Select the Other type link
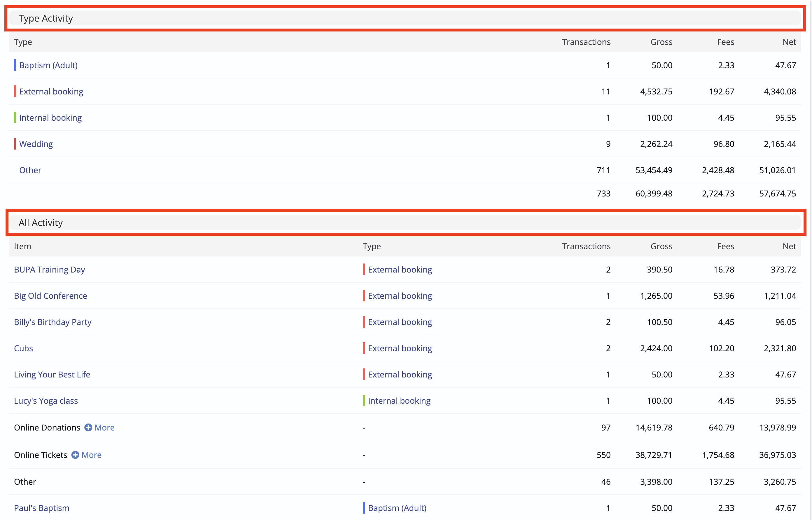Viewport: 812px width, 520px height. [x=30, y=170]
